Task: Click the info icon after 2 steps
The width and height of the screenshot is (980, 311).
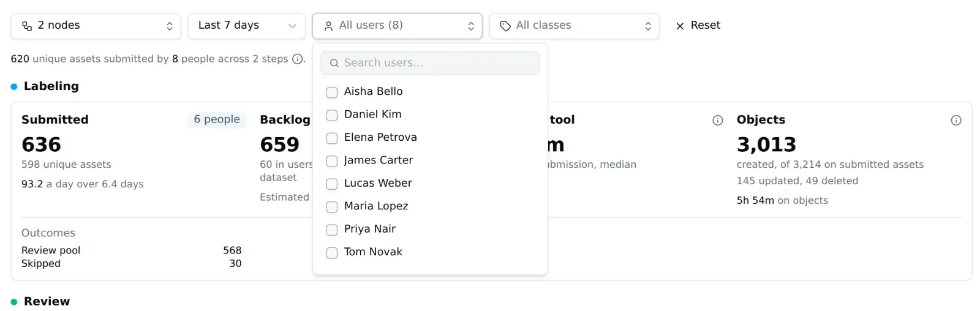Action: pos(298,59)
